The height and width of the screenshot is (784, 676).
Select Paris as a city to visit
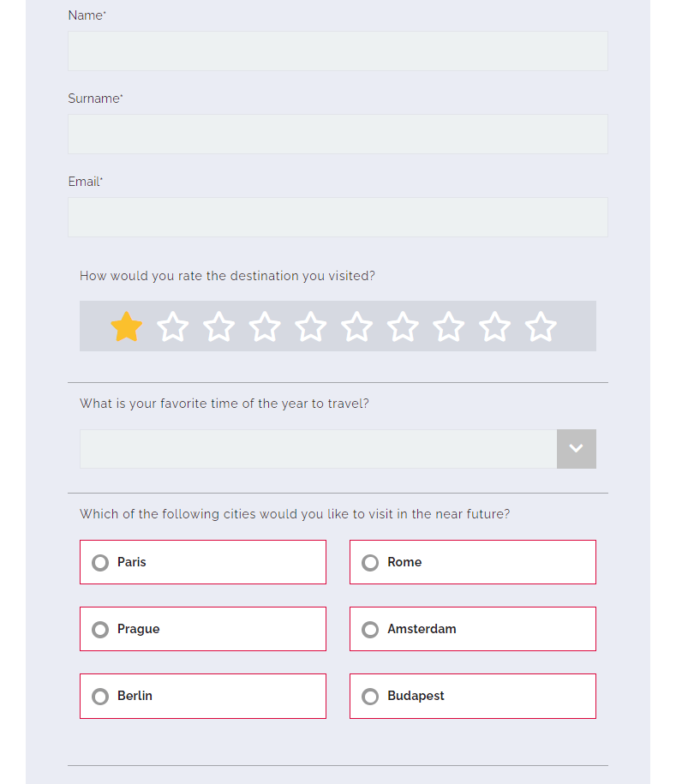[99, 562]
